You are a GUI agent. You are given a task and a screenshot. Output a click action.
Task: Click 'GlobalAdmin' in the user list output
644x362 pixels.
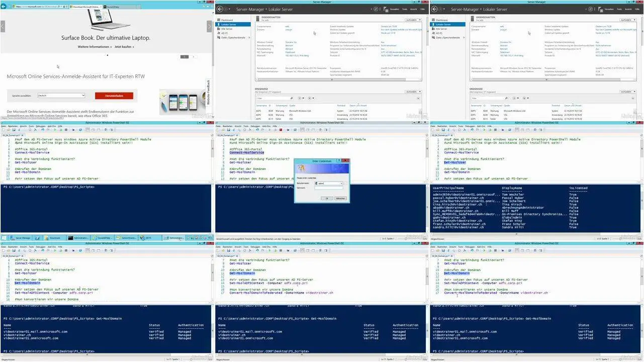coord(511,218)
